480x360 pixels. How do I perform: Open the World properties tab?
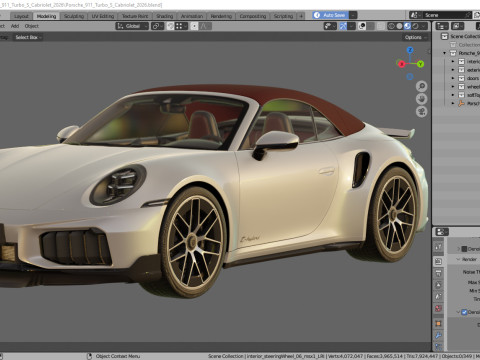tap(438, 309)
